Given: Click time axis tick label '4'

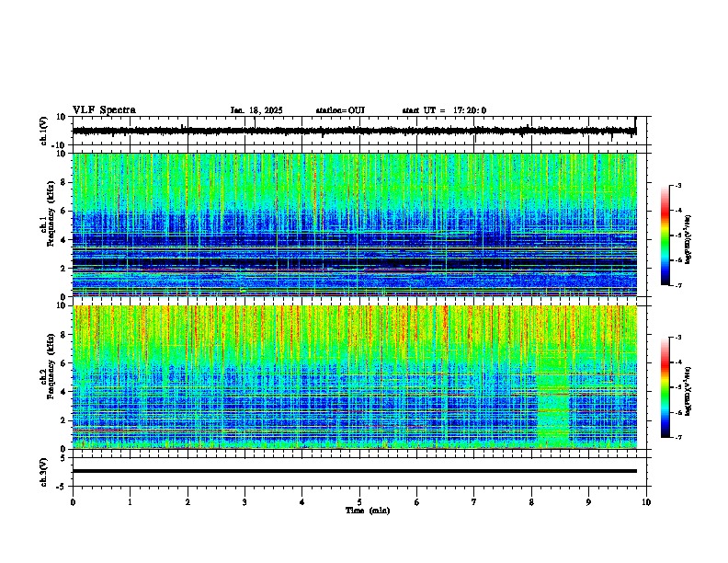Looking at the screenshot, I should tap(302, 502).
